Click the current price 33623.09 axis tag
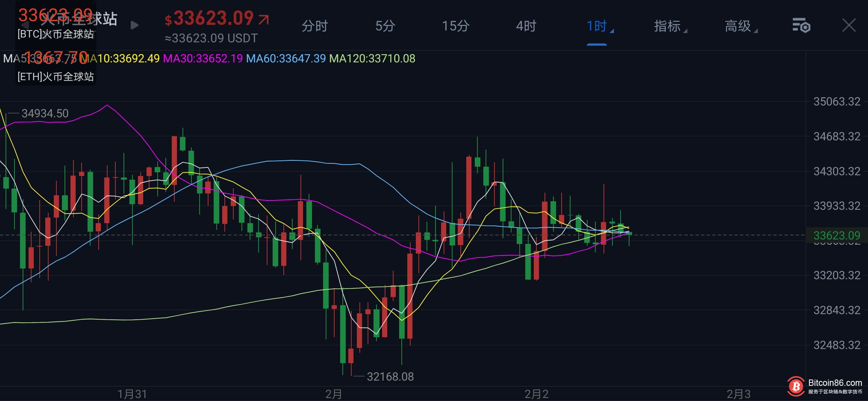Viewport: 868px width, 401px height. tap(836, 235)
